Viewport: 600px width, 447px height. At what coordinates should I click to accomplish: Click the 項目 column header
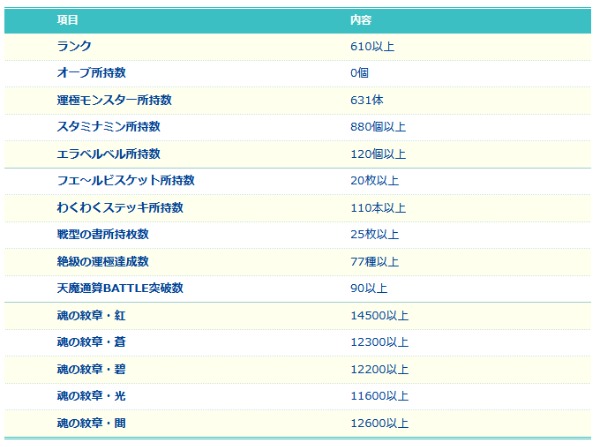[68, 20]
